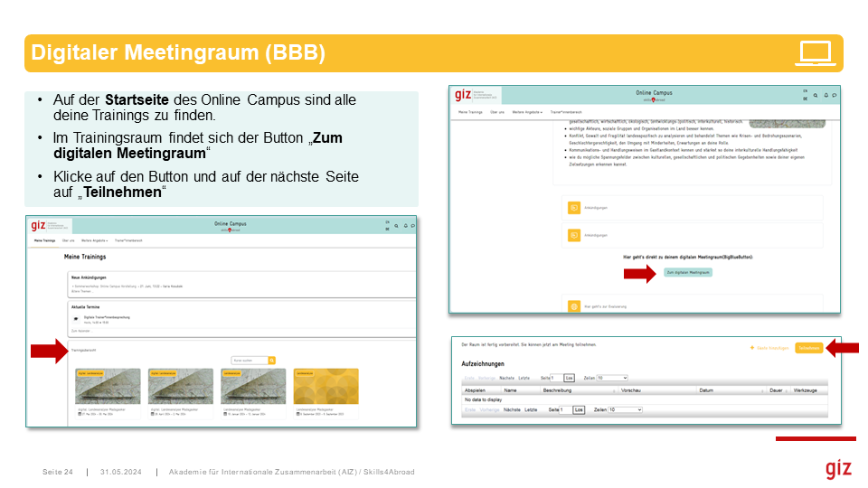Viewport: 868px width, 488px height.
Task: Open Über uns in the top-right screenshot navigation
Action: [497, 112]
